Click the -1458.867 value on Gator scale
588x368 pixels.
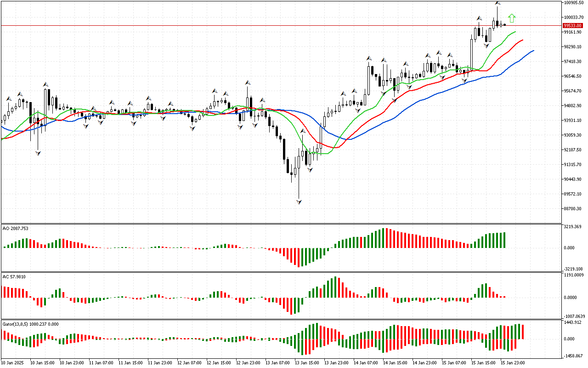coord(573,356)
